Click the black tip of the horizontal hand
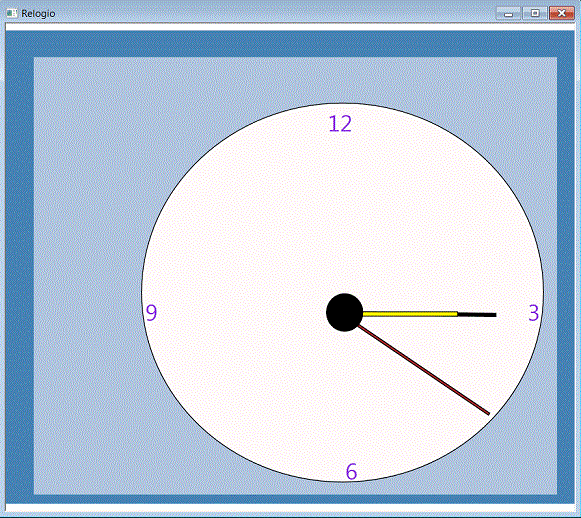 477,315
